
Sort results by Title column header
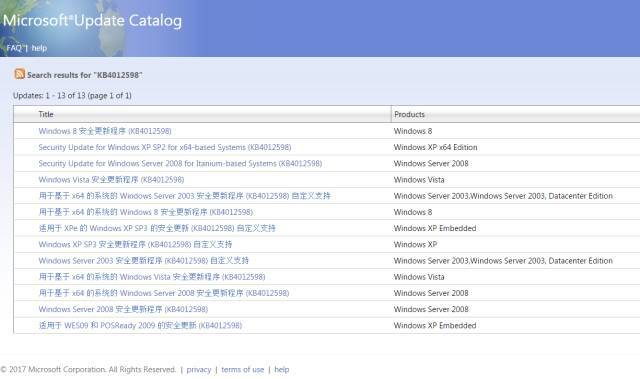coord(46,114)
